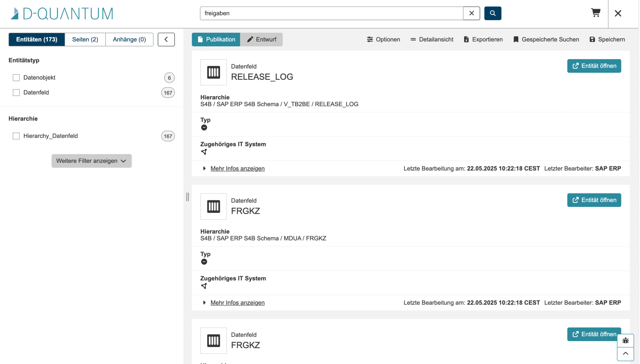Collapse the filter sidebar with chevron
640x364 pixels.
(166, 39)
